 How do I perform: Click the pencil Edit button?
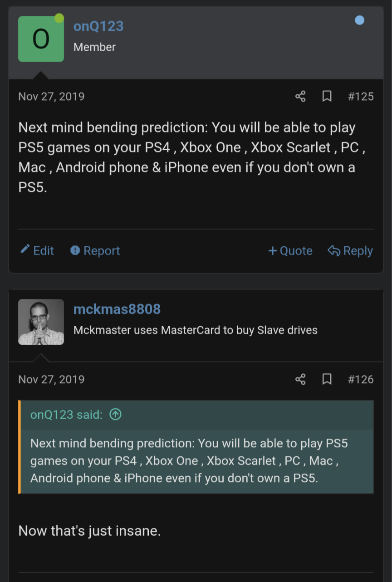37,250
